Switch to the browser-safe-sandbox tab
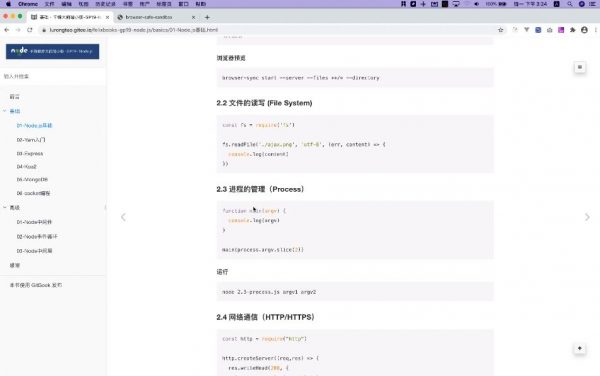 [157, 17]
